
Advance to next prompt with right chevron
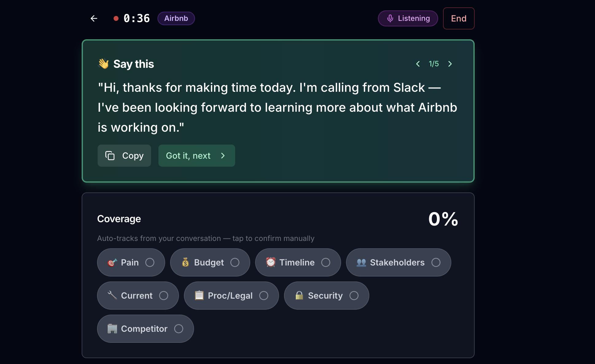pyautogui.click(x=450, y=64)
